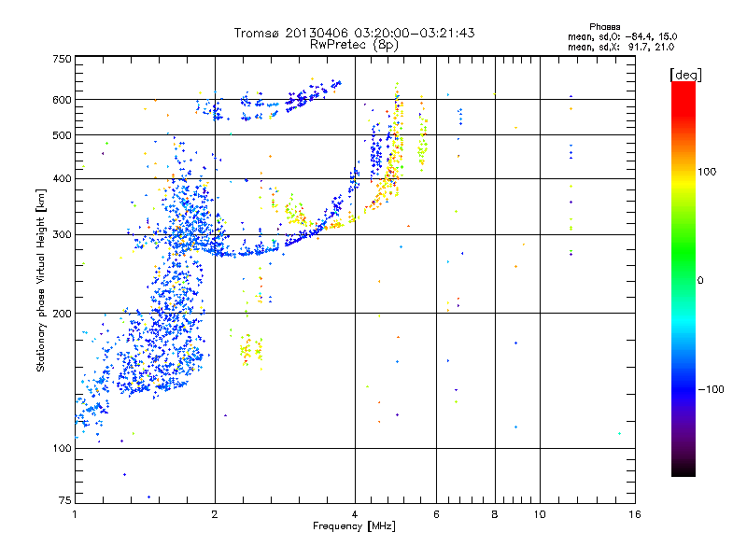Click the plot title "Tromsø 20130406 03:20:00-03:21:43"

[x=354, y=33]
